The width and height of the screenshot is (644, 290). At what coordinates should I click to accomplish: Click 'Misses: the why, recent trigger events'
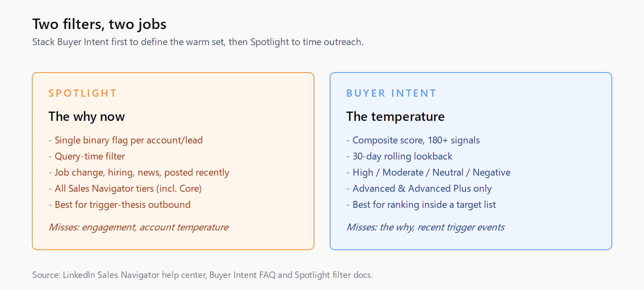click(425, 227)
